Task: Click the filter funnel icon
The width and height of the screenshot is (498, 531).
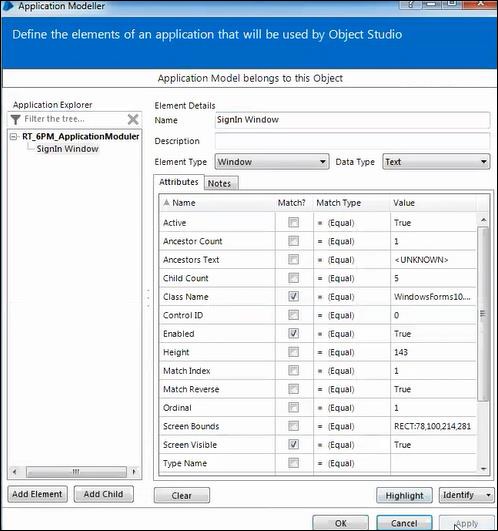Action: (x=16, y=119)
